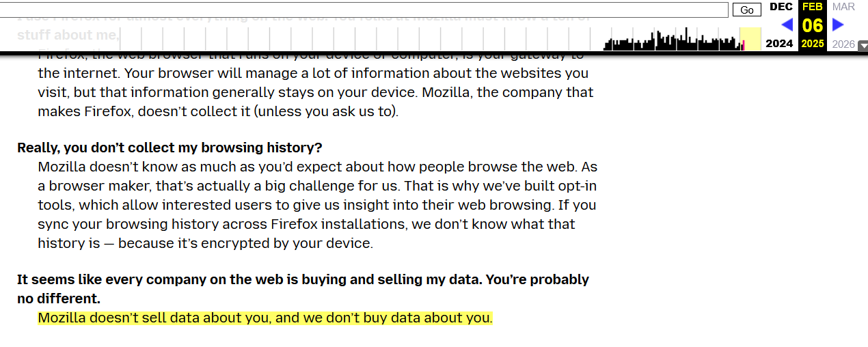
Task: Open the FEB month capture
Action: pyautogui.click(x=813, y=7)
